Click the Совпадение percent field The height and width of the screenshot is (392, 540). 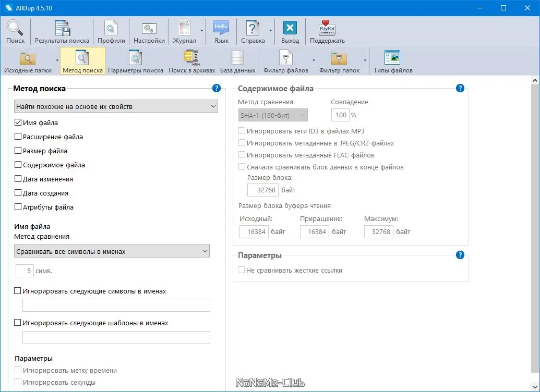click(x=340, y=115)
